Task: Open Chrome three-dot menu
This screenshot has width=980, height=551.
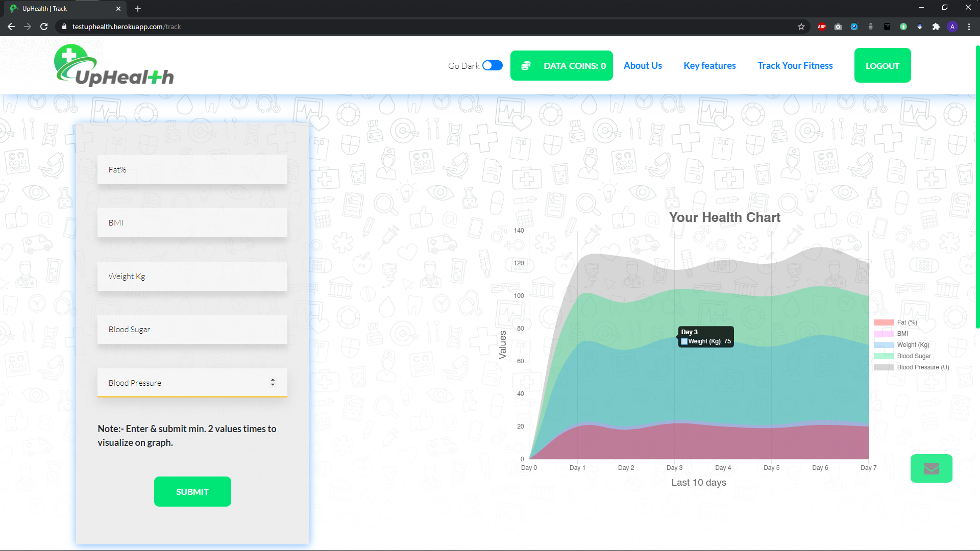Action: 969,27
